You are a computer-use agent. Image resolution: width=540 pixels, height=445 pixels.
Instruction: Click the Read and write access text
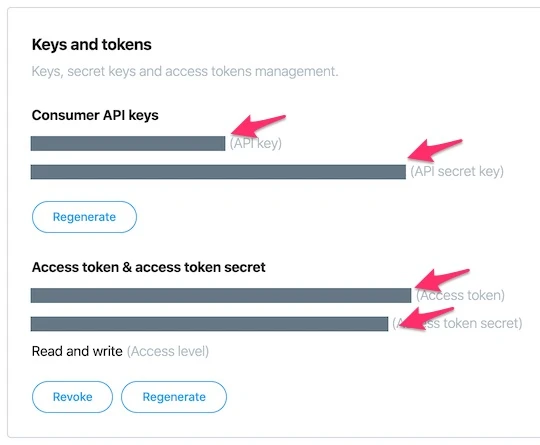pyautogui.click(x=77, y=352)
